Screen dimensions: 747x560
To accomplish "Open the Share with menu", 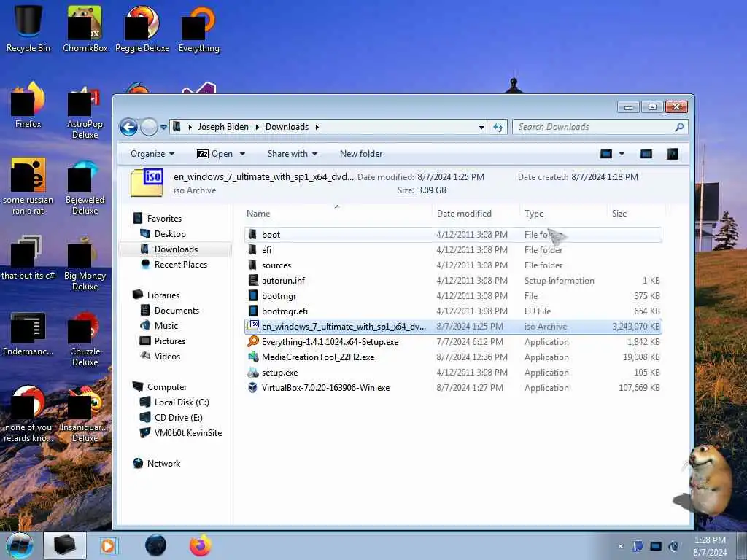I will (292, 154).
